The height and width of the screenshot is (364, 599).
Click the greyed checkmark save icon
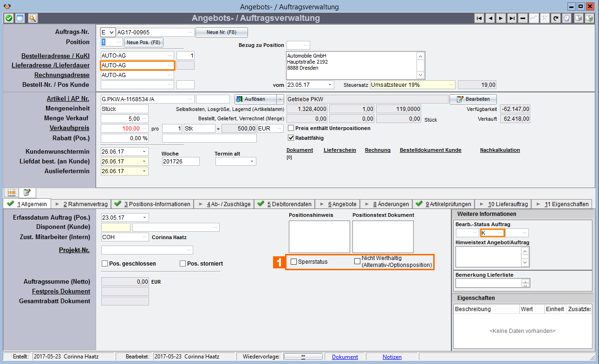tap(534, 18)
